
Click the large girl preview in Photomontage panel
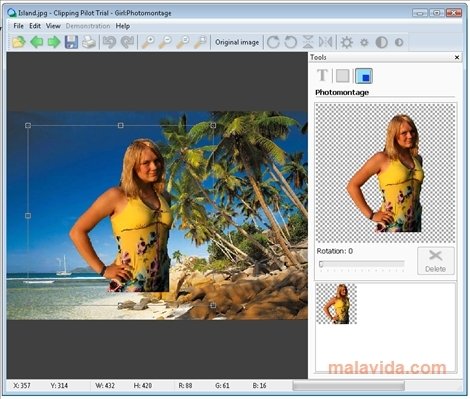click(x=385, y=173)
